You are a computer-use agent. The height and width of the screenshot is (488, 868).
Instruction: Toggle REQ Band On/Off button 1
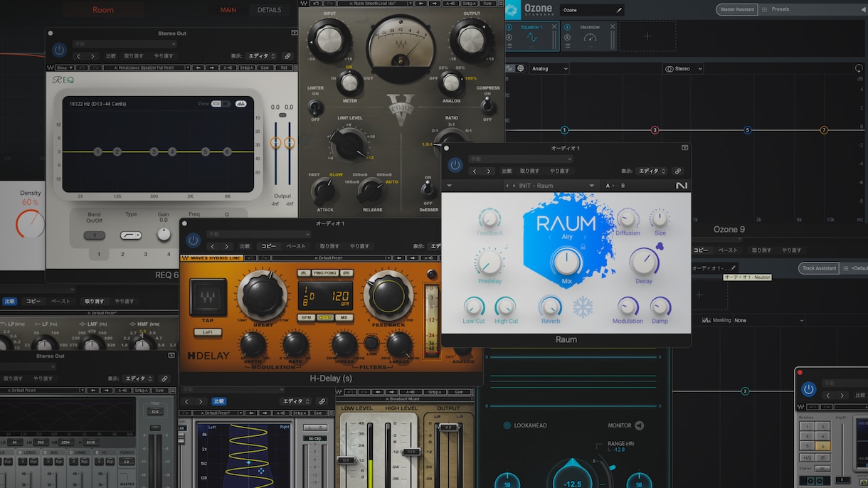click(x=95, y=235)
